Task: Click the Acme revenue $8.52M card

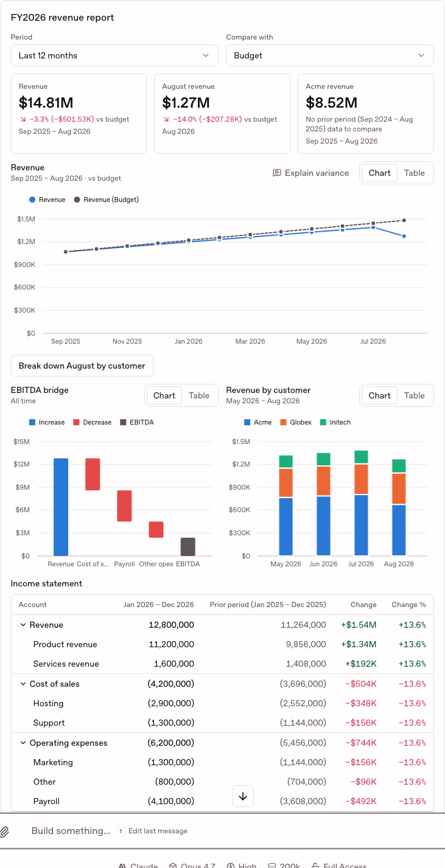Action: (x=366, y=114)
